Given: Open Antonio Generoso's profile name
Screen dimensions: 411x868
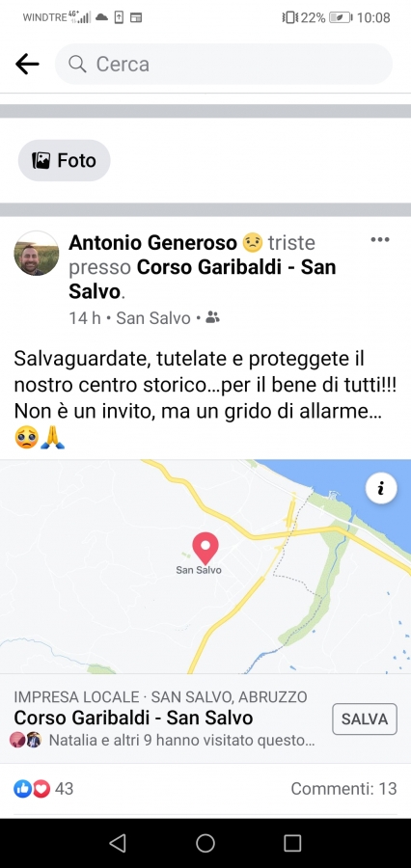Looking at the screenshot, I should [153, 242].
